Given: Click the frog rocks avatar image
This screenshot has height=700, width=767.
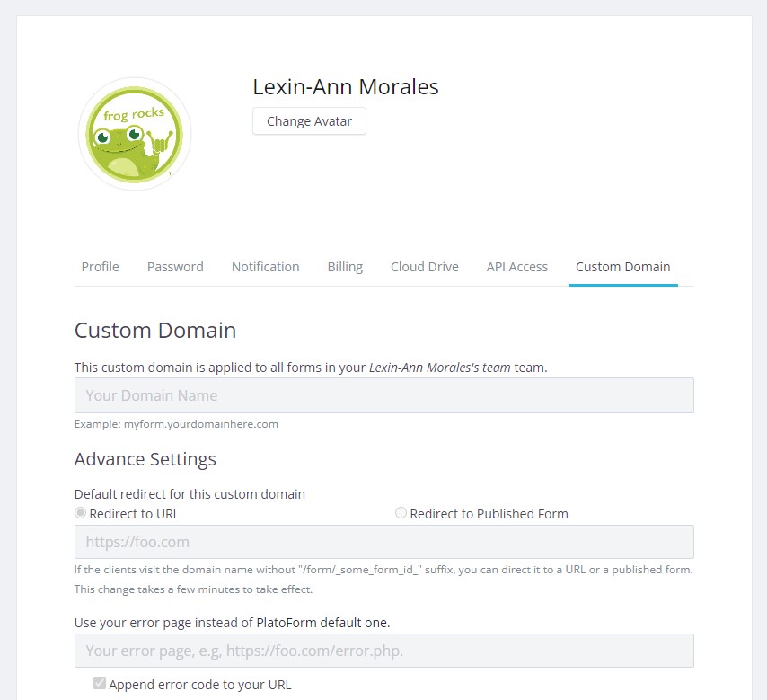Looking at the screenshot, I should [x=135, y=135].
